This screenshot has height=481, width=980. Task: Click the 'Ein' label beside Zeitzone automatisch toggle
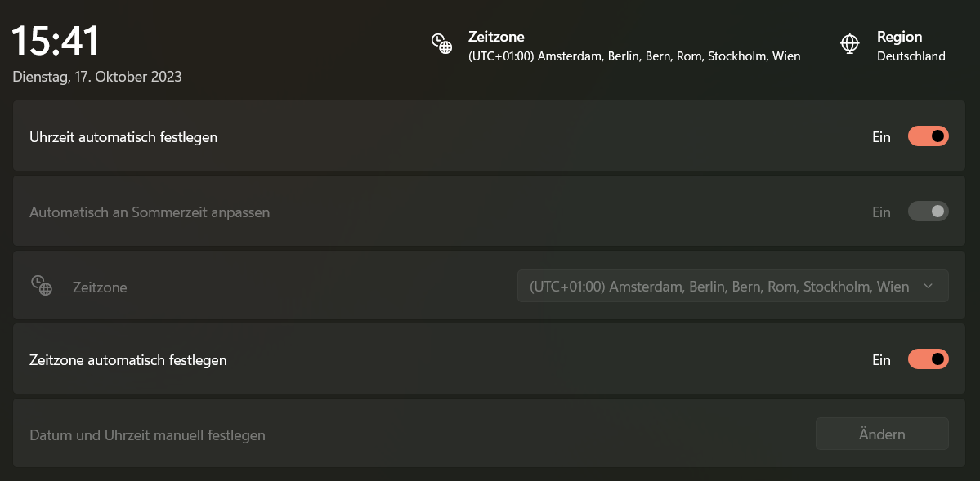881,360
